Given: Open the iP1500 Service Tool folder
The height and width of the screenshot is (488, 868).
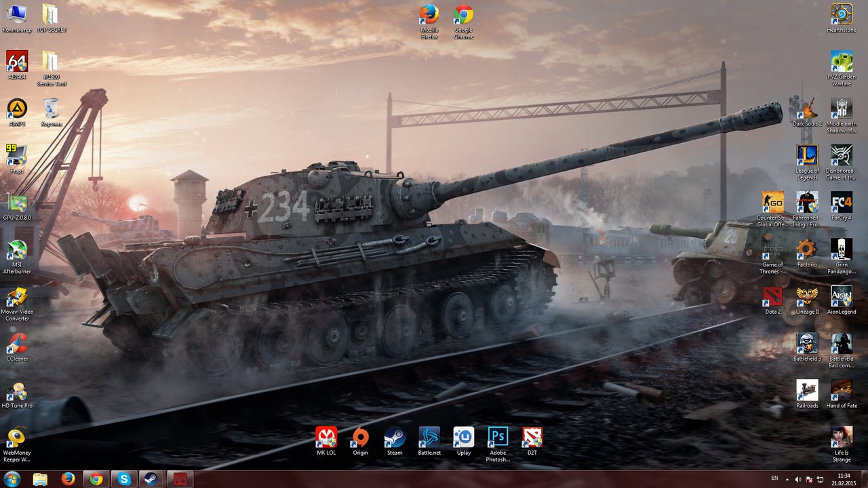Looking at the screenshot, I should tap(51, 68).
